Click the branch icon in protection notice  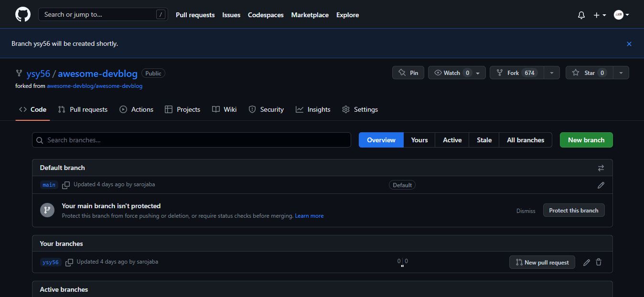point(47,210)
